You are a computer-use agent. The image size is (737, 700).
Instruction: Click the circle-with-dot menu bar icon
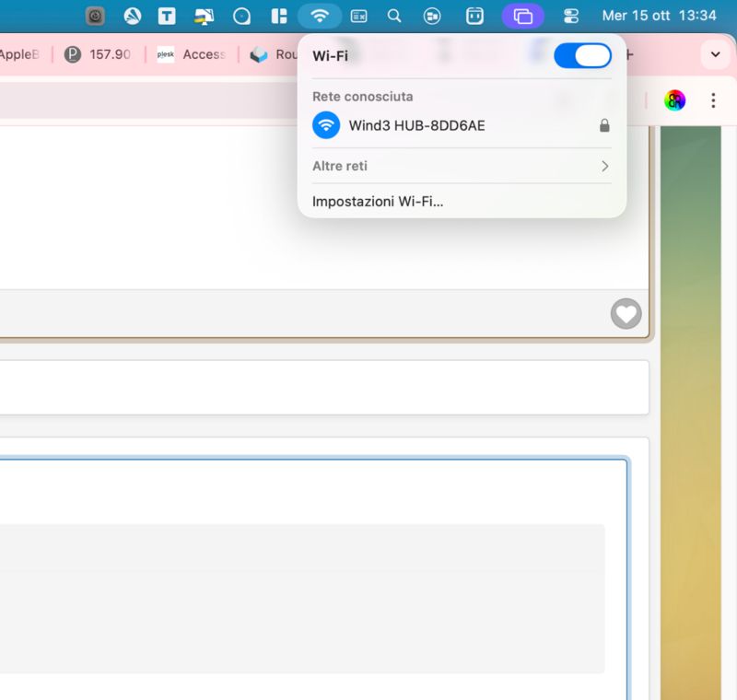tap(241, 16)
